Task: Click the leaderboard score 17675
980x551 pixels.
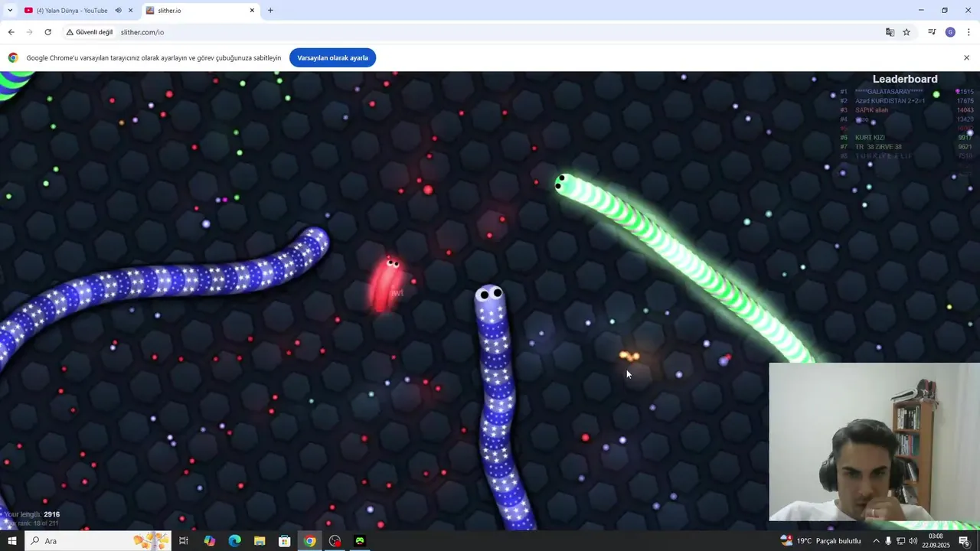Action: point(965,101)
